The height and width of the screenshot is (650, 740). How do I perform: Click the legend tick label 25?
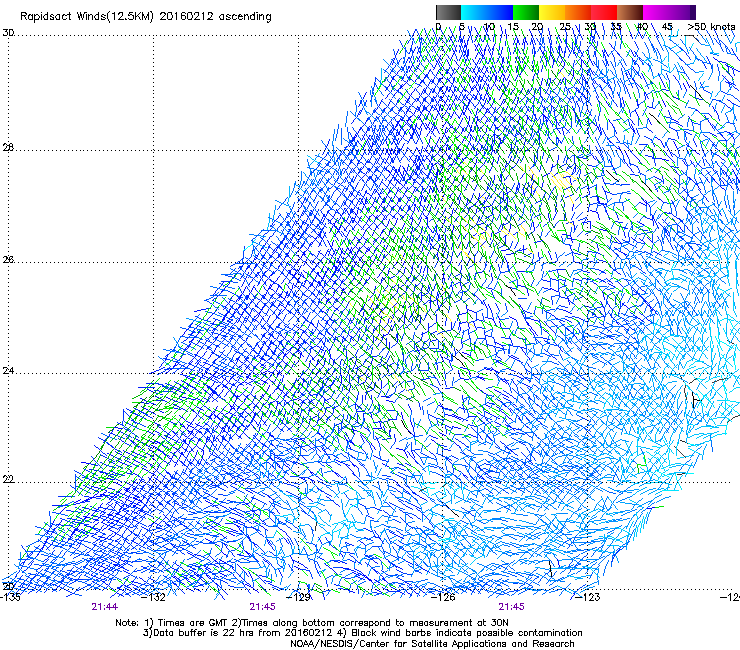[x=564, y=27]
